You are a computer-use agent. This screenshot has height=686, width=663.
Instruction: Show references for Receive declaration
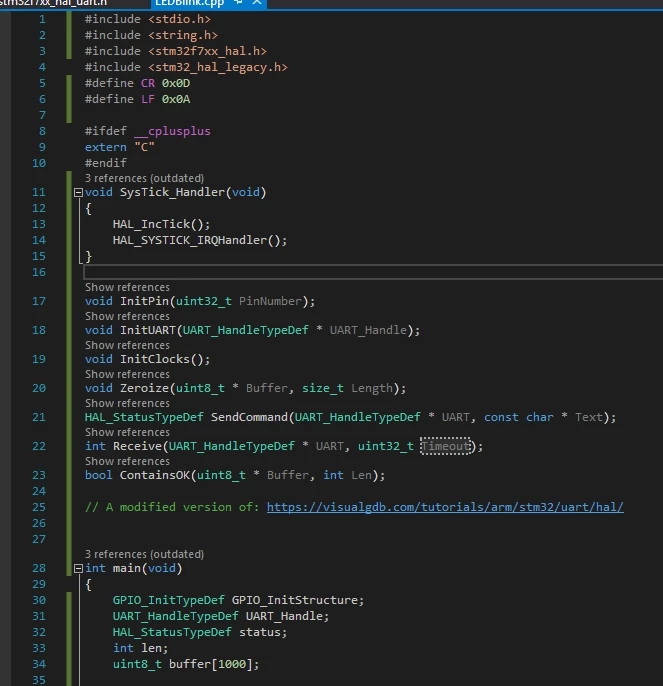point(127,432)
